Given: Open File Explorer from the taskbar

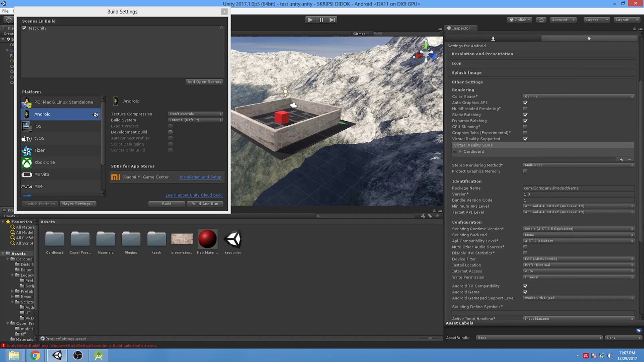Looking at the screenshot, I should (14, 356).
